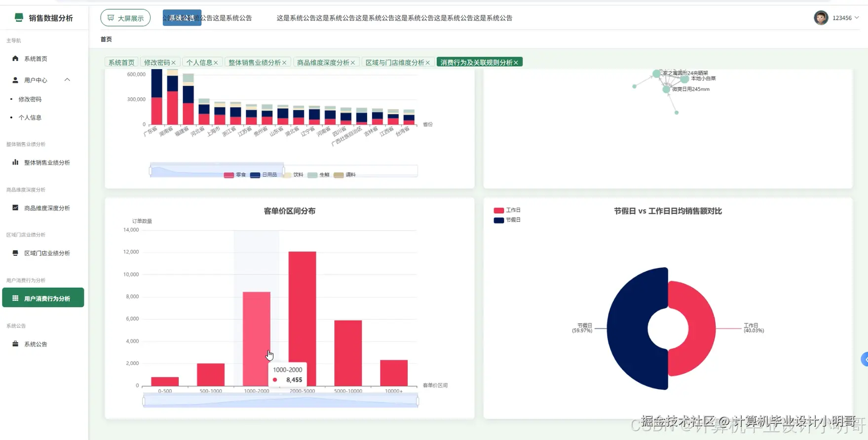Close the 区域与门店维度分析 tab

click(428, 63)
